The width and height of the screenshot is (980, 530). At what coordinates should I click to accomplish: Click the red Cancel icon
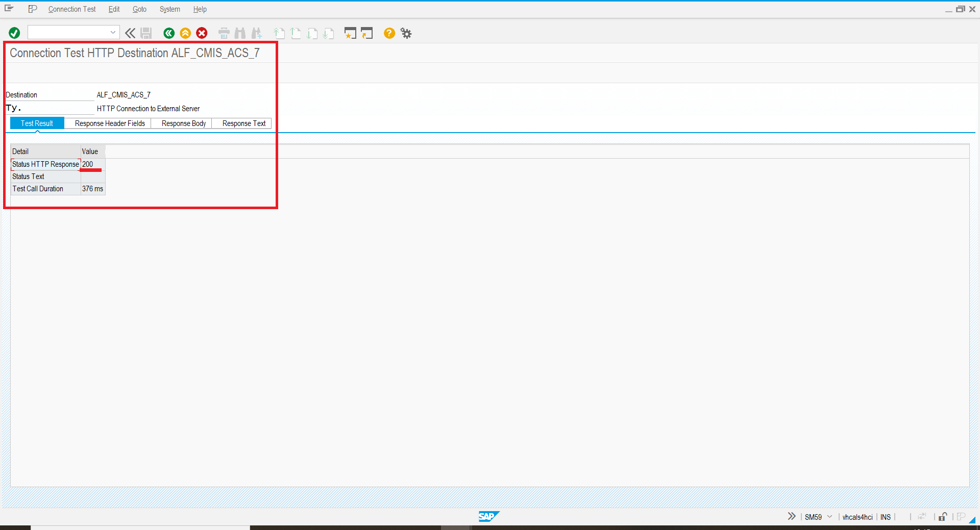tap(202, 33)
